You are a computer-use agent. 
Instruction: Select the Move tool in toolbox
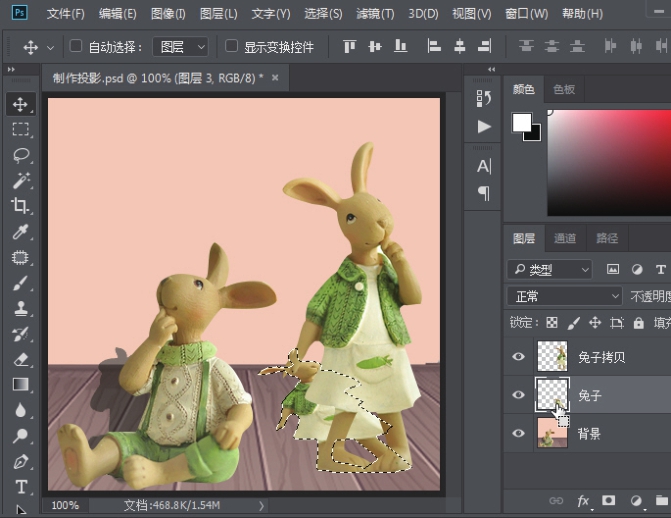tap(20, 104)
